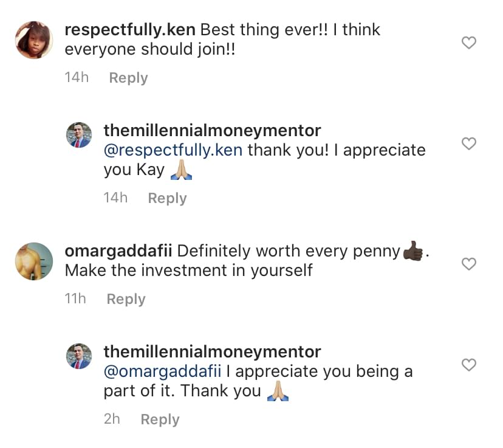This screenshot has height=448, width=503.
Task: Open respectfully.ken's profile picture
Action: point(34,40)
